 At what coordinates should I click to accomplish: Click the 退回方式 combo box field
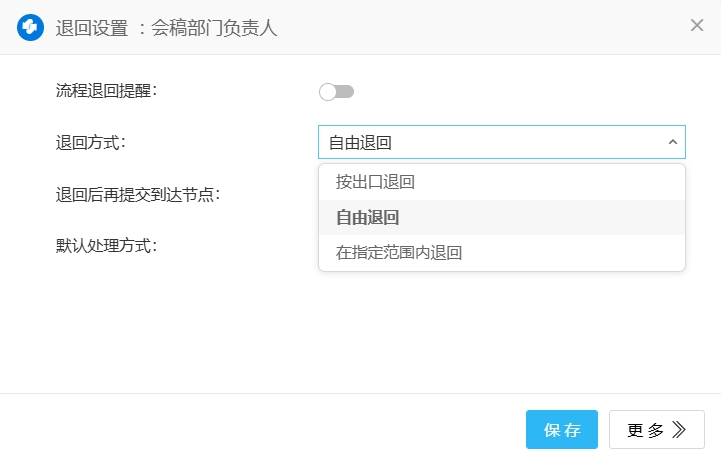490,142
